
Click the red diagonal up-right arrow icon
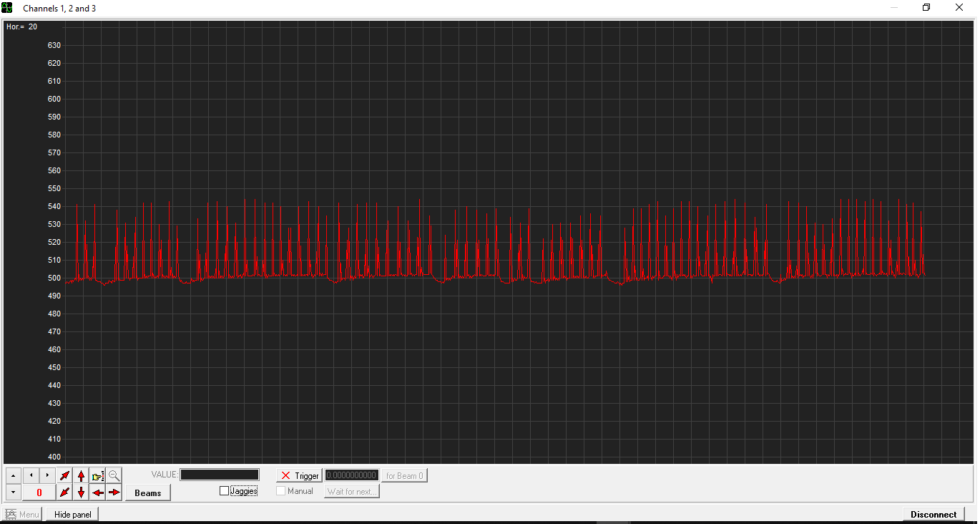(65, 475)
